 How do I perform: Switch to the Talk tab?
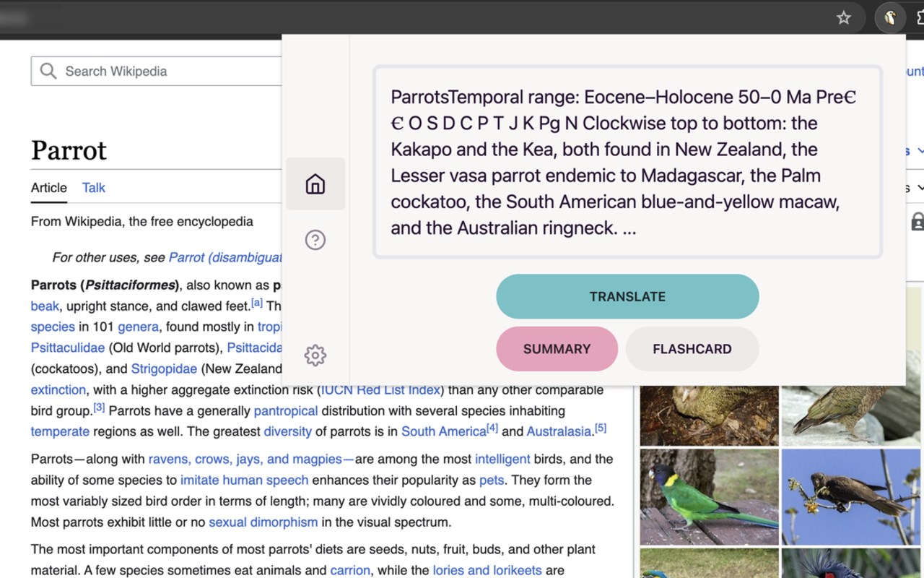click(x=94, y=188)
